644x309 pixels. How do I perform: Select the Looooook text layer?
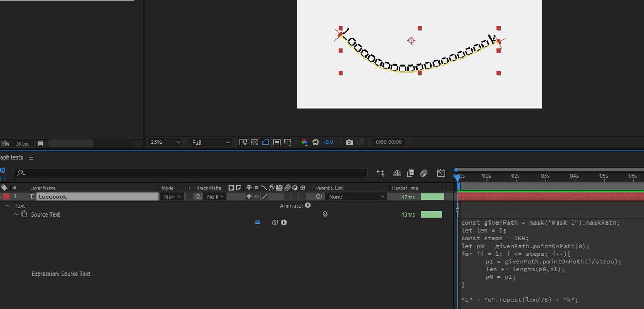click(98, 197)
